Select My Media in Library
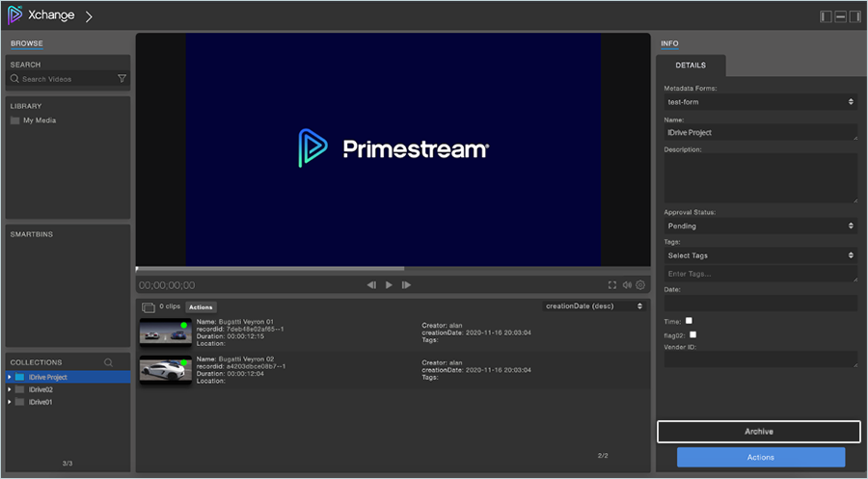 40,120
